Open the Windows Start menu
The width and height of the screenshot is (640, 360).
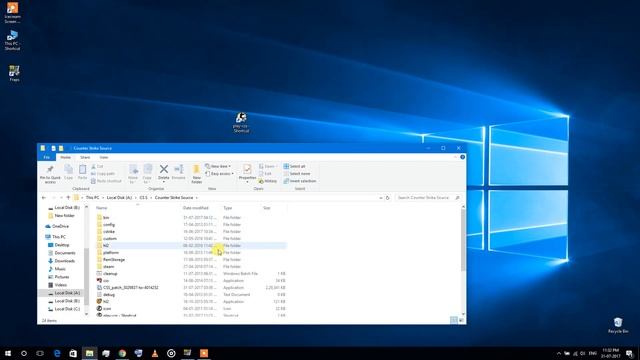[x=8, y=353]
